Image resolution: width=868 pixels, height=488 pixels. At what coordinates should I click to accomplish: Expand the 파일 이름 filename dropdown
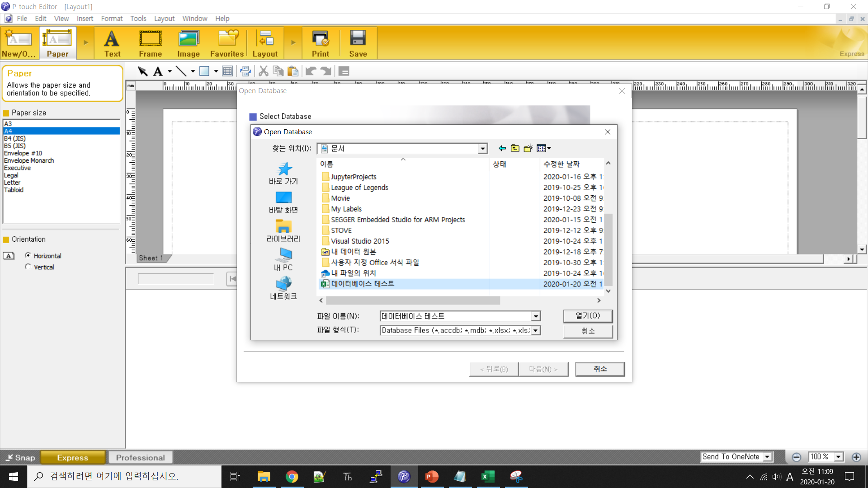point(536,316)
